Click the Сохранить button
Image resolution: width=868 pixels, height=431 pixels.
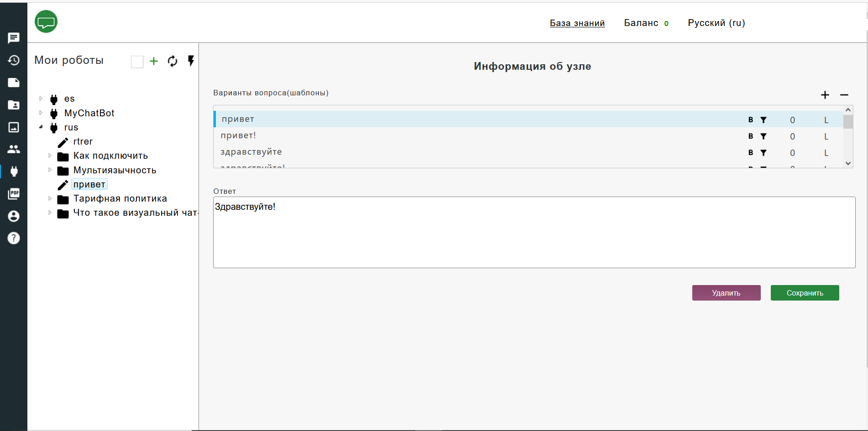coord(805,293)
